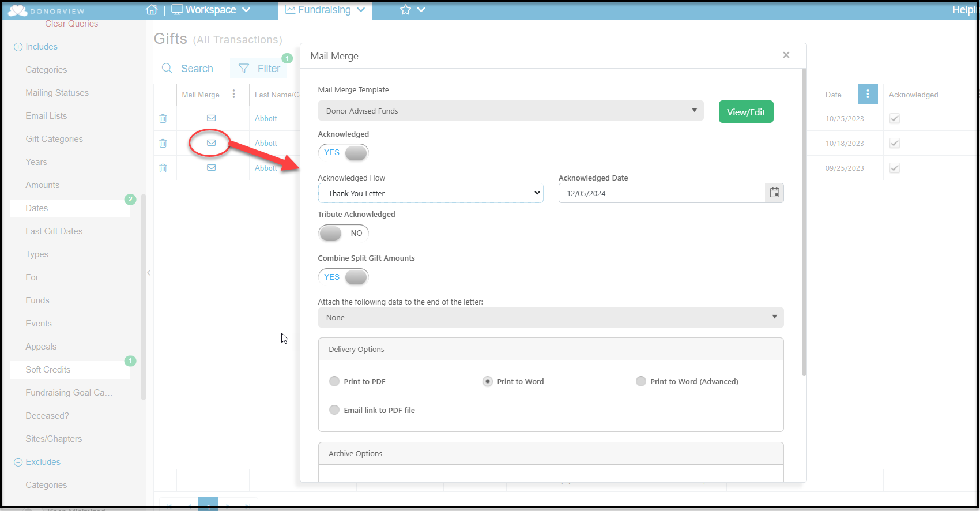The width and height of the screenshot is (980, 511).
Task: Select Appeals filter
Action: click(41, 347)
